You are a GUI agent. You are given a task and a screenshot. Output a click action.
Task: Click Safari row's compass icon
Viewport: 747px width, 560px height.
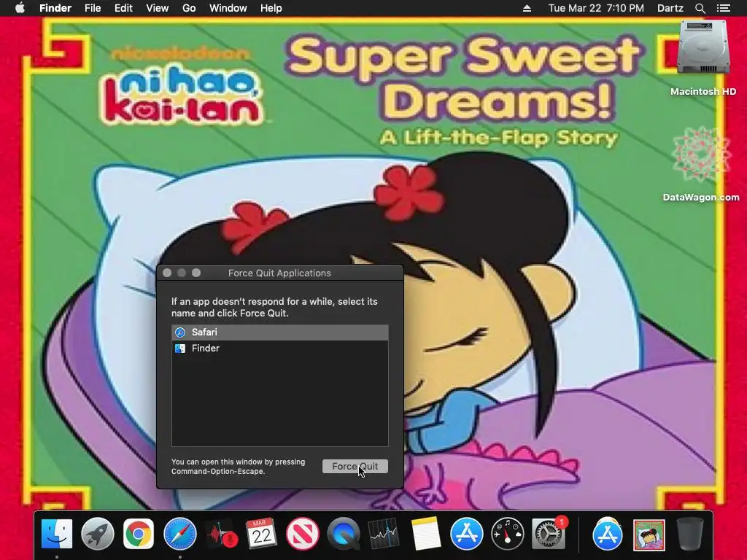pos(180,332)
